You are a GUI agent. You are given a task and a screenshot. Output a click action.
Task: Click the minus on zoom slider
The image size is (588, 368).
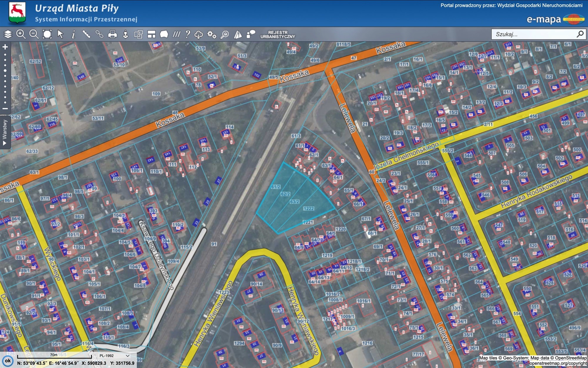5,109
